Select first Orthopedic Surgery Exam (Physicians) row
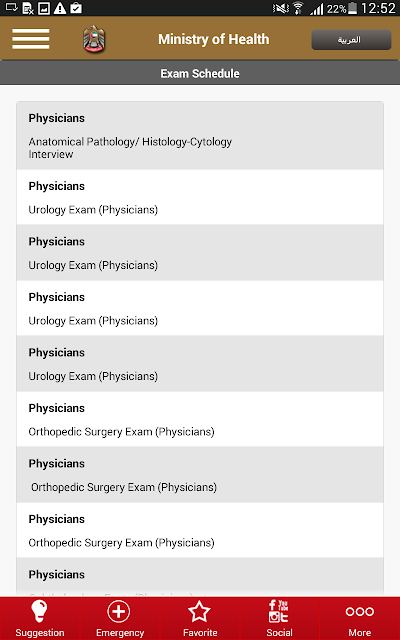The width and height of the screenshot is (400, 640). [x=200, y=419]
